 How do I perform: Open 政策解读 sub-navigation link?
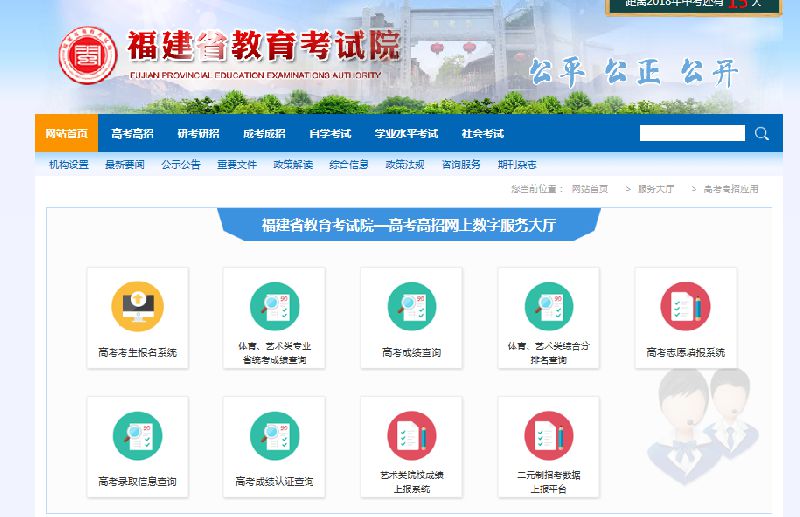[x=293, y=165]
